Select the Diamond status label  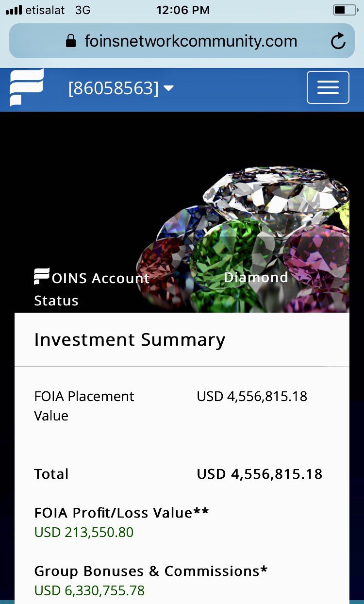click(x=256, y=277)
